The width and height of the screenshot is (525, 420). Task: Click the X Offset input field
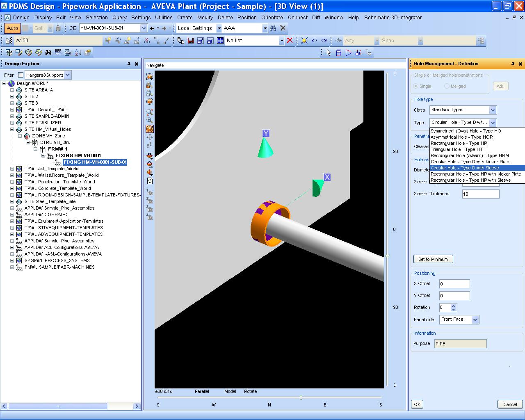(x=454, y=284)
